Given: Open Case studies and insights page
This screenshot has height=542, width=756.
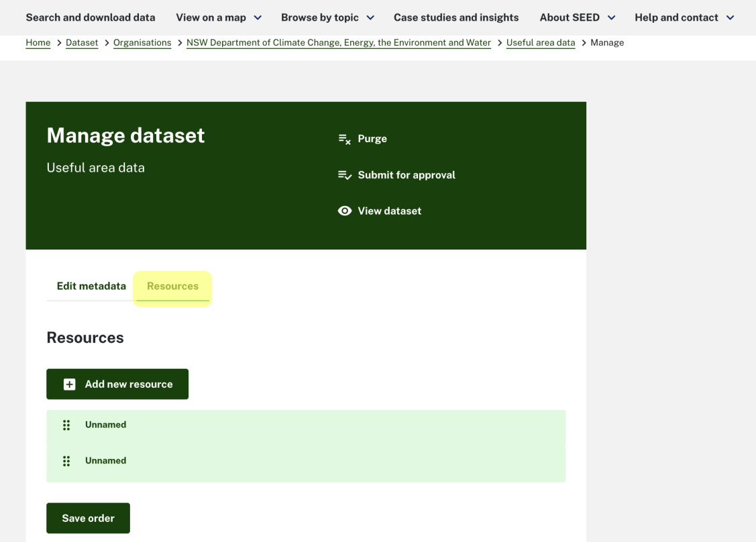Looking at the screenshot, I should coord(456,17).
